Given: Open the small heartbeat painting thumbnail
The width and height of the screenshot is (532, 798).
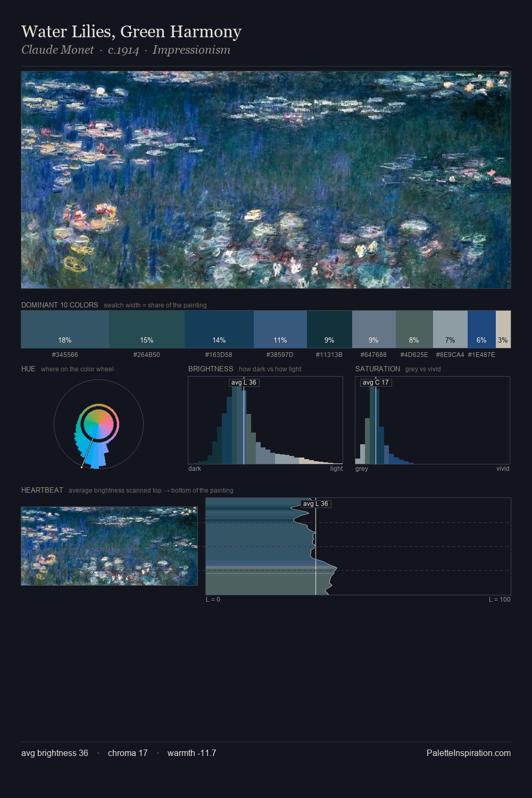Looking at the screenshot, I should [109, 546].
